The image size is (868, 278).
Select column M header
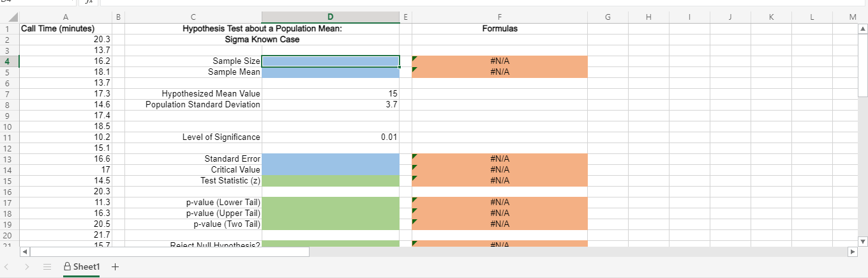click(852, 17)
